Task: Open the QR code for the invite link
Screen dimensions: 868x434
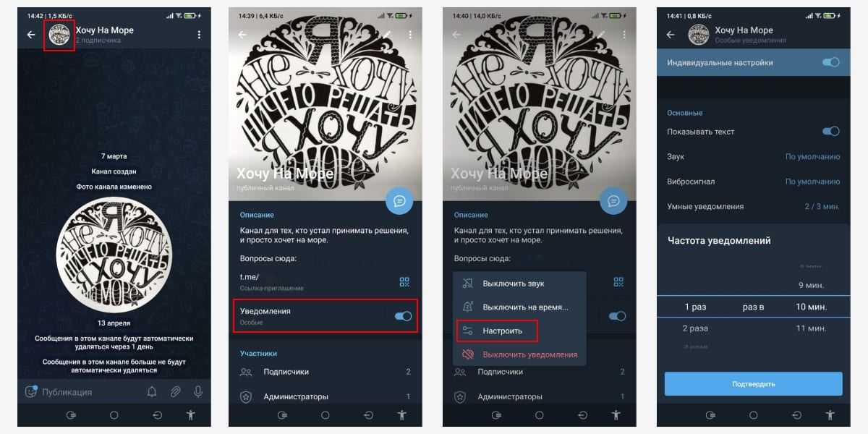Action: [404, 281]
